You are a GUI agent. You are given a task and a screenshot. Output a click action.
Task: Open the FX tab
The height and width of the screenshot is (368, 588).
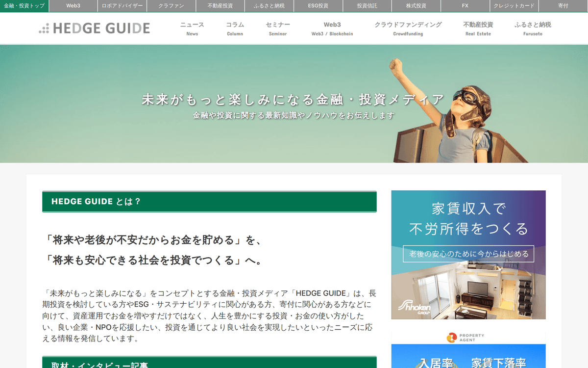click(465, 6)
